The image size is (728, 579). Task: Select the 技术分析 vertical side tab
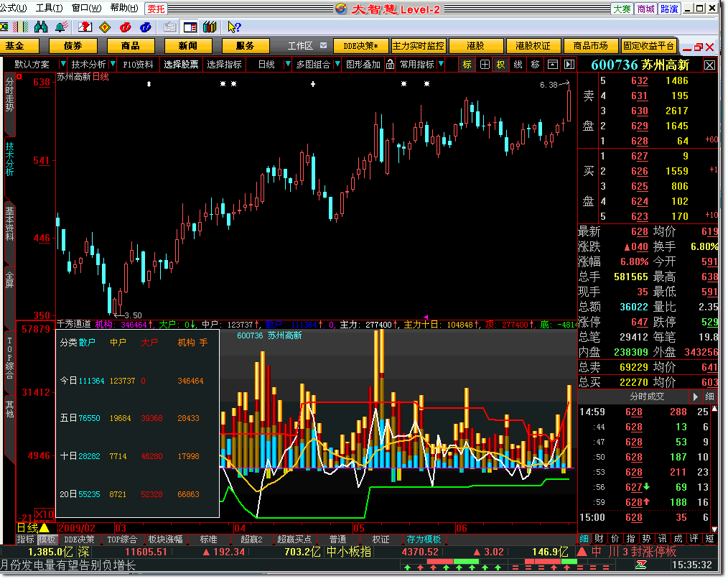(x=10, y=159)
